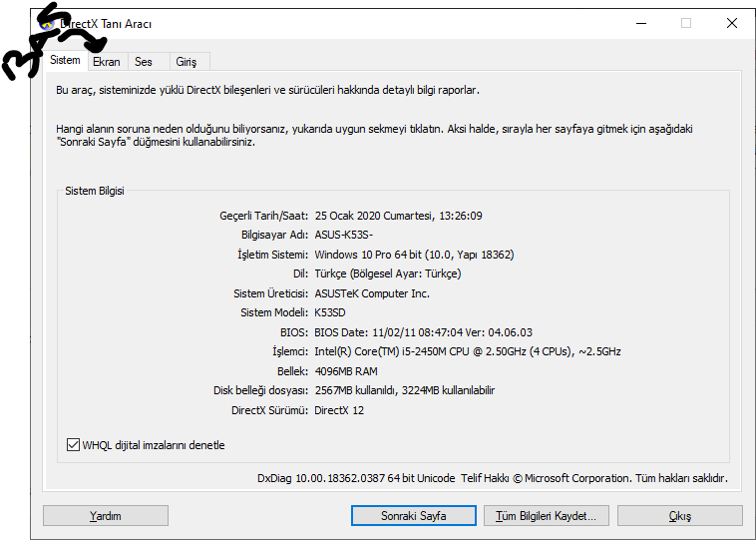Click the Çıkış button
756x540 pixels.
680,516
